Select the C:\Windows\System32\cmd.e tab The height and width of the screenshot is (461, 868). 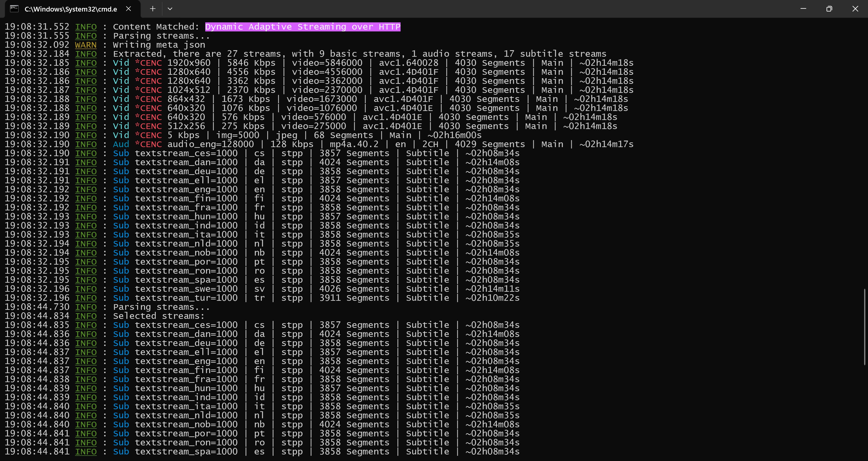coord(71,9)
